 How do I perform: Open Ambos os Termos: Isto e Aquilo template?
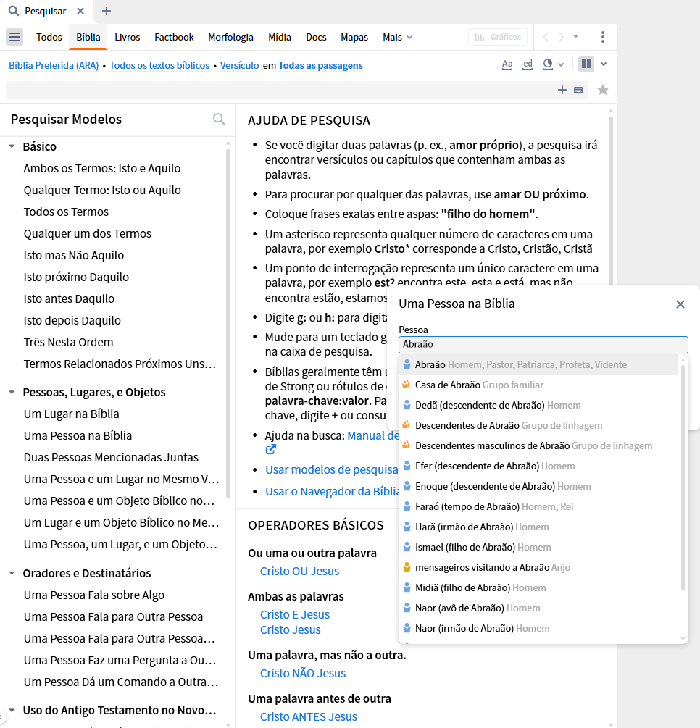[102, 169]
